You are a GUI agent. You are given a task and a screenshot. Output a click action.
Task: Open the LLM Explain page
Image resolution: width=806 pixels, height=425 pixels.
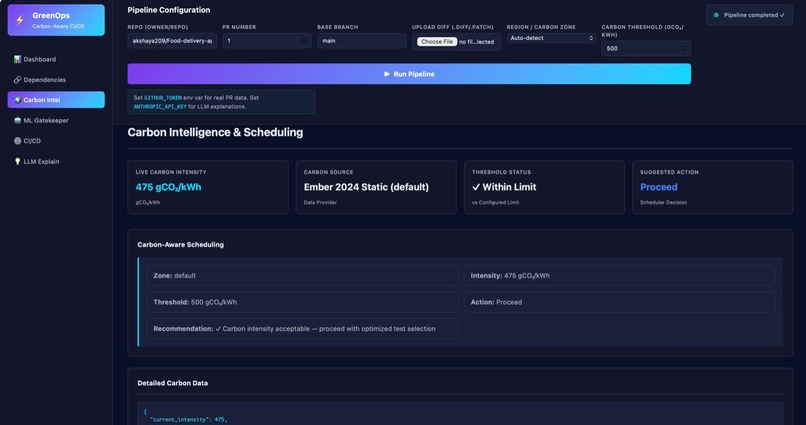point(56,161)
